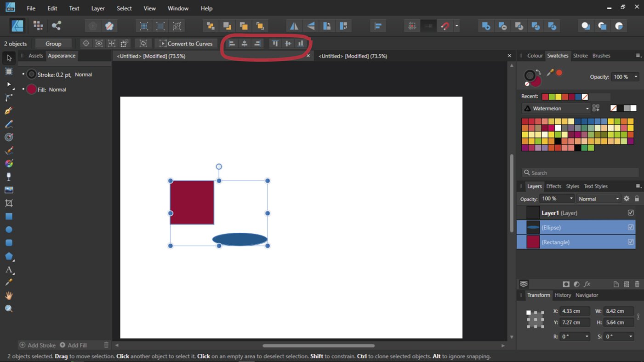Screen dimensions: 644x362
Task: Click the Group button
Action: 53,44
